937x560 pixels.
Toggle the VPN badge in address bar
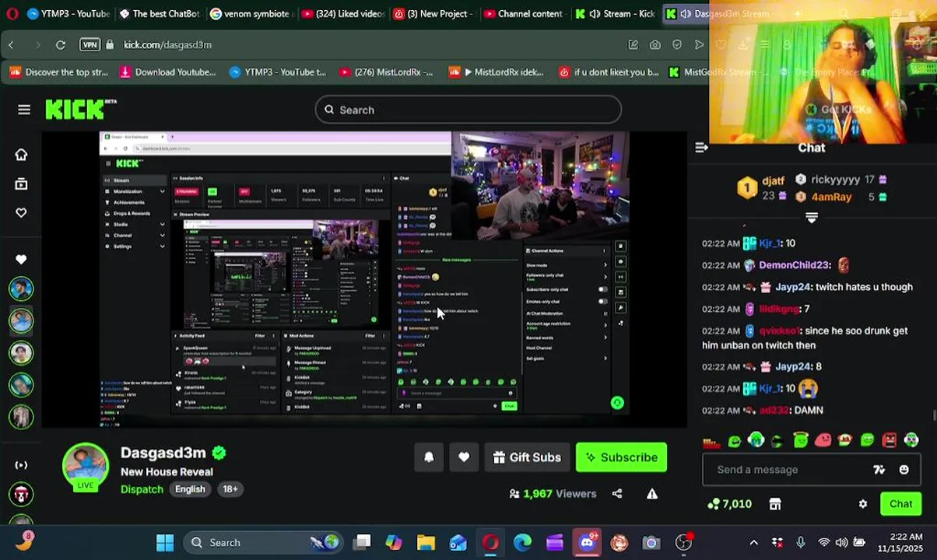(89, 45)
